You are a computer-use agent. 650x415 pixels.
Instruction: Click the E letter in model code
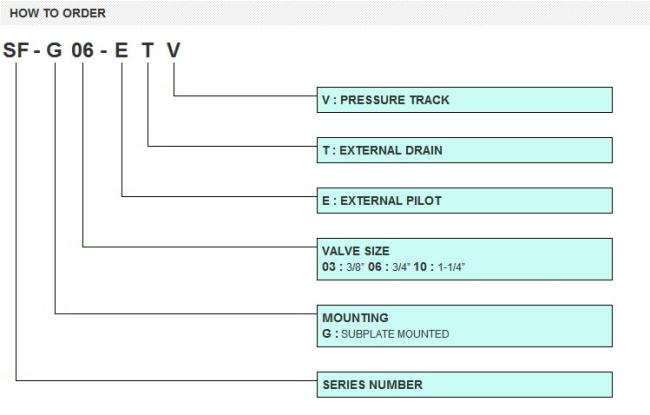coord(121,50)
